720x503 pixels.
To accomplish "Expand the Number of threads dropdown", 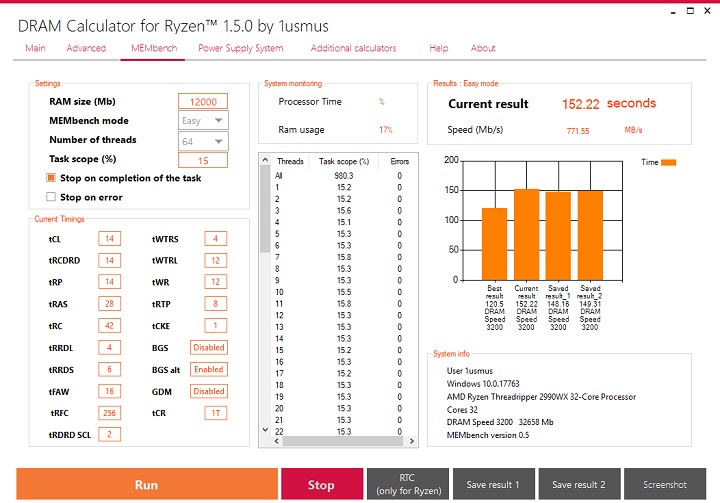I will (x=203, y=141).
